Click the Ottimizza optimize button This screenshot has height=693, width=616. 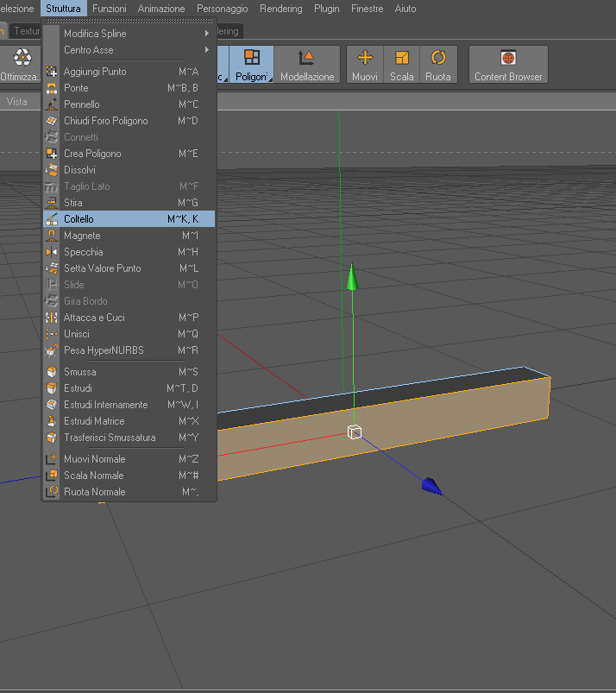coord(21,65)
